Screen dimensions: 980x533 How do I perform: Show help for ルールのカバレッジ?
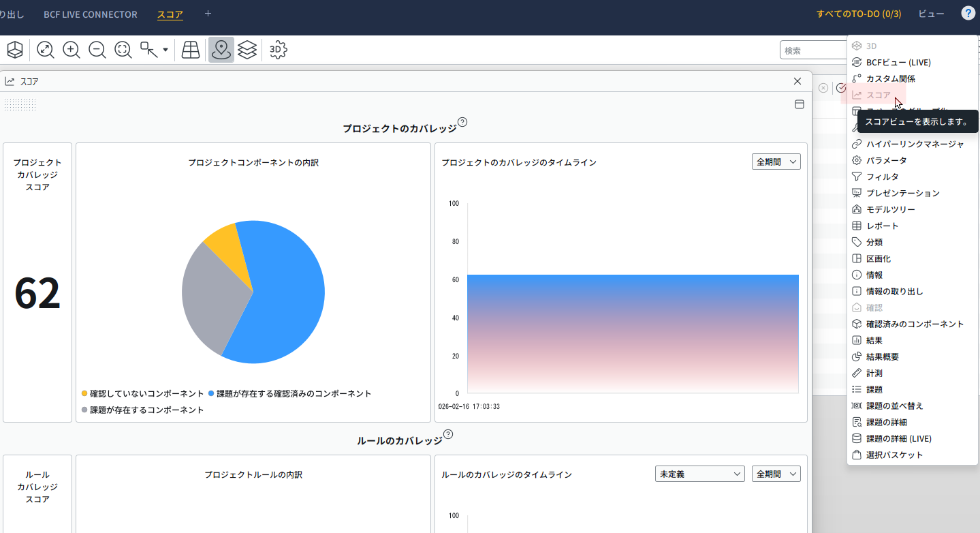coord(448,434)
